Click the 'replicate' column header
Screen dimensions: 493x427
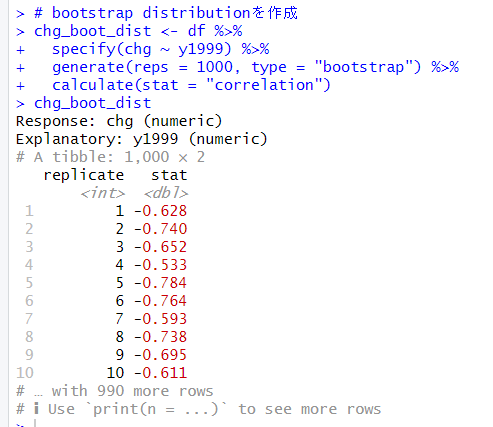point(84,175)
